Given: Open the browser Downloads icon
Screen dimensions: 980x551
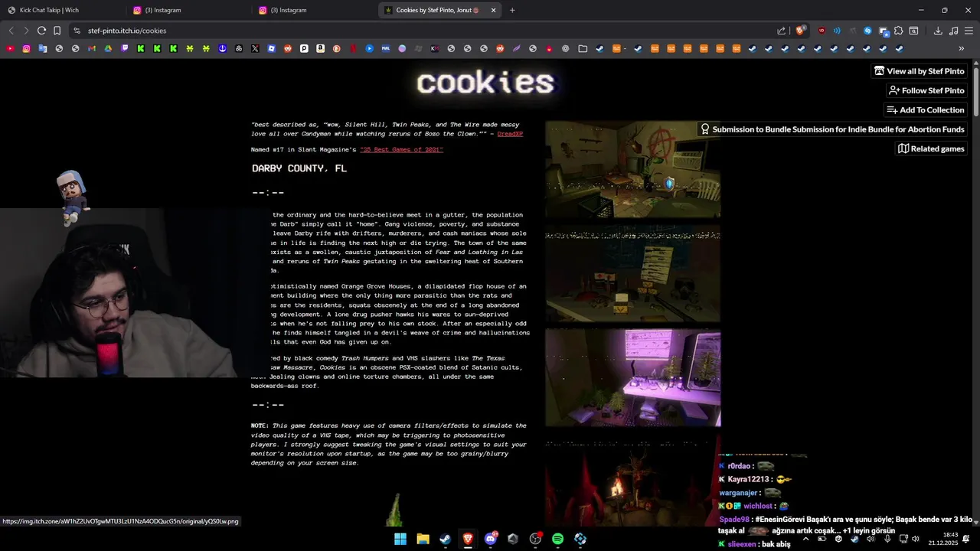Looking at the screenshot, I should (938, 31).
